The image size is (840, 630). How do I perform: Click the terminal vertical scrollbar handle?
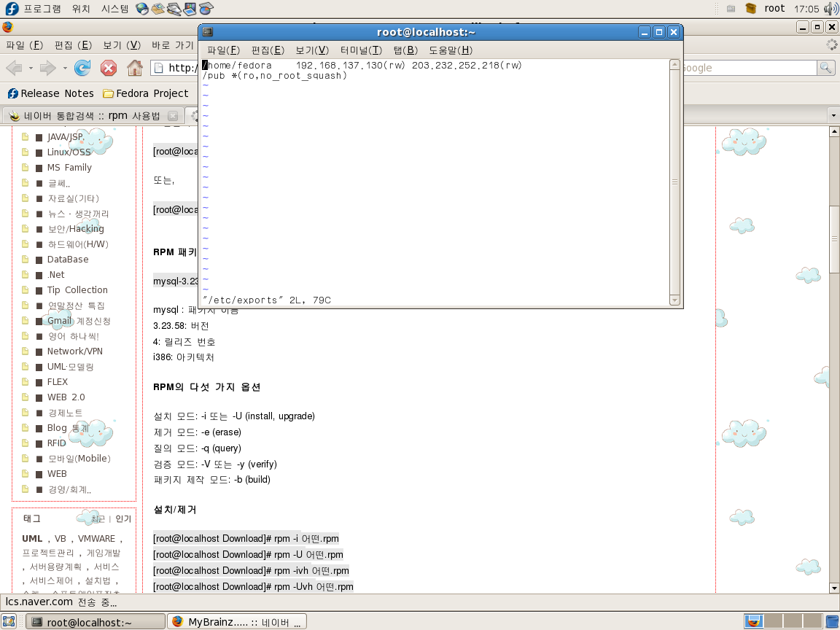point(674,182)
